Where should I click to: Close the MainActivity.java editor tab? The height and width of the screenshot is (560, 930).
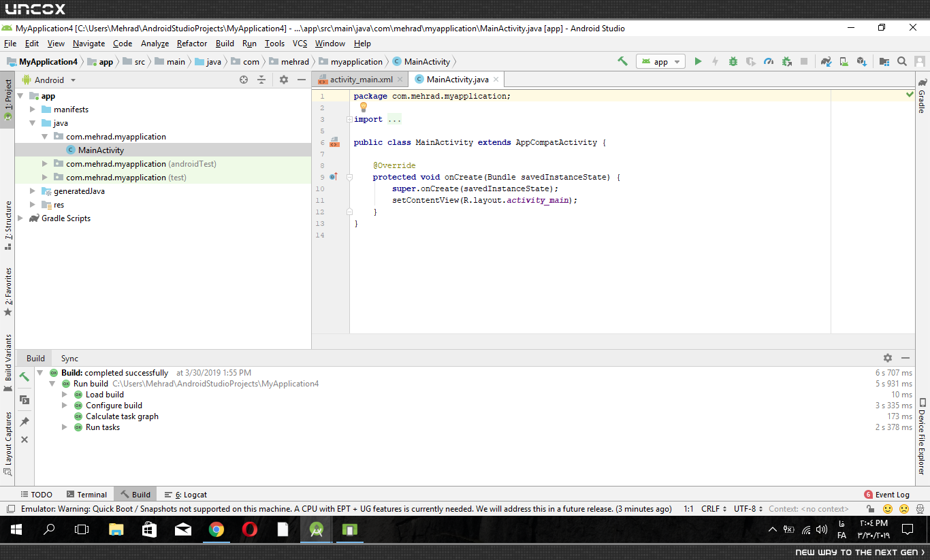tap(496, 80)
